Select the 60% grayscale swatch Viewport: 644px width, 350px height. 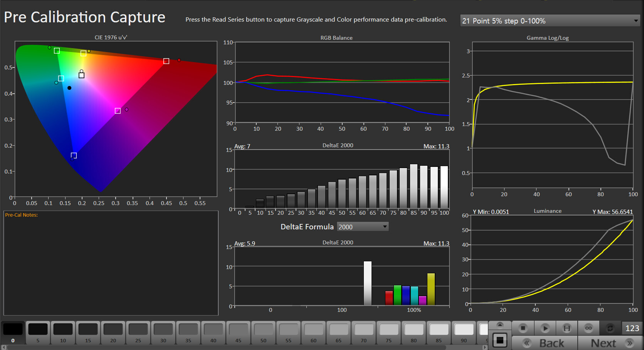(313, 332)
